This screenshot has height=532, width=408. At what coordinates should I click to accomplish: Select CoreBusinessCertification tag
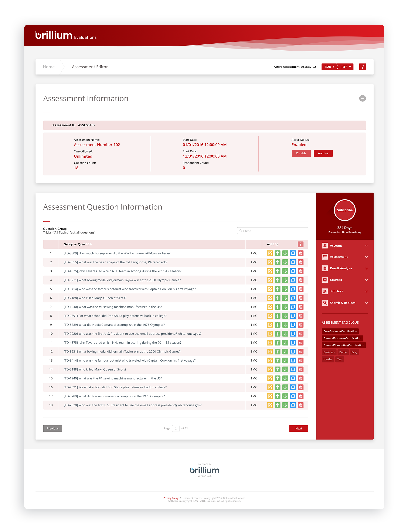pyautogui.click(x=340, y=331)
